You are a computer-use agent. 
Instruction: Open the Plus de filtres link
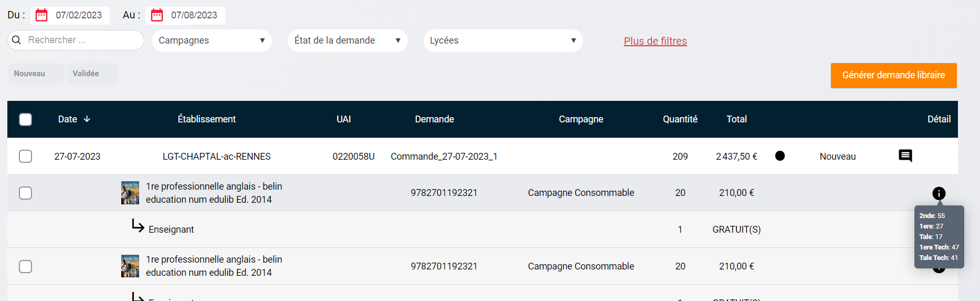click(655, 41)
